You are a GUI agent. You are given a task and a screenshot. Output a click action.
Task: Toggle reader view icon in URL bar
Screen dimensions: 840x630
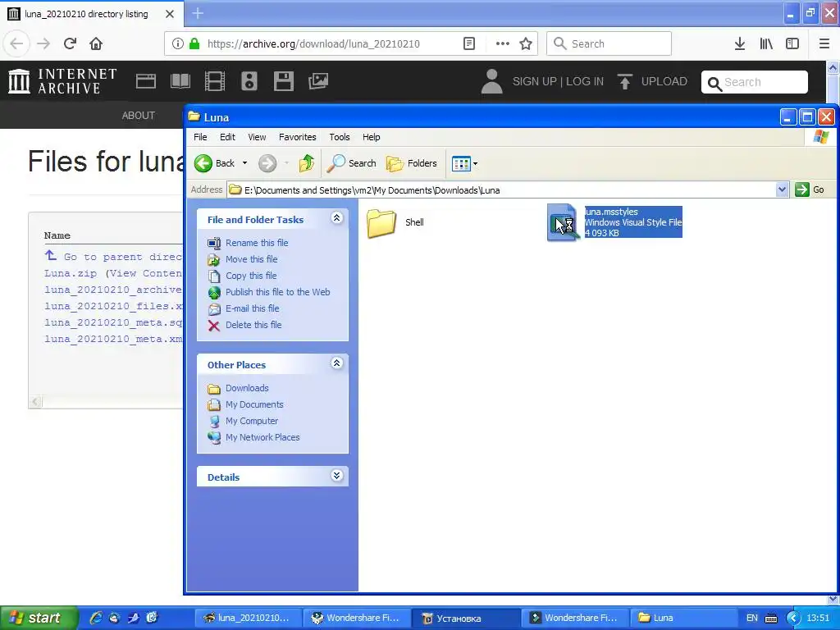click(x=468, y=43)
